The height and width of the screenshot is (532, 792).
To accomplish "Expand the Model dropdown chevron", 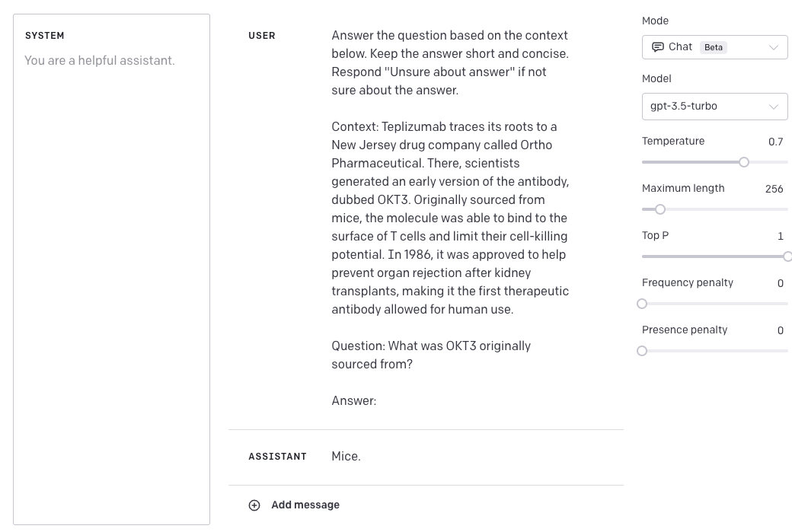I will pyautogui.click(x=774, y=107).
